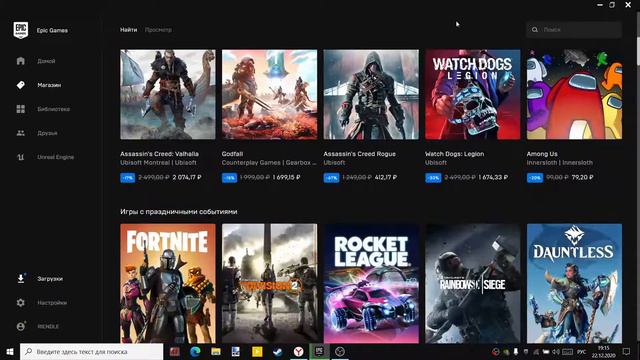Click the Innersloth | Innersloth developer text

click(560, 162)
